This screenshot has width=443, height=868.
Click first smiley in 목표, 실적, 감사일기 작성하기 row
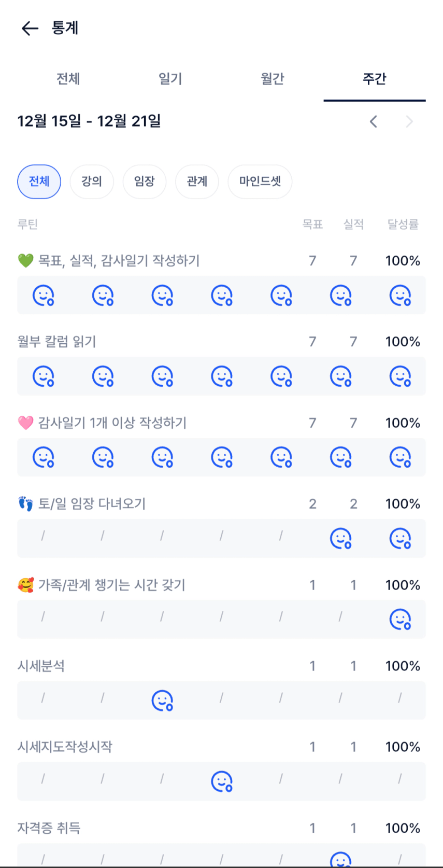point(44,296)
